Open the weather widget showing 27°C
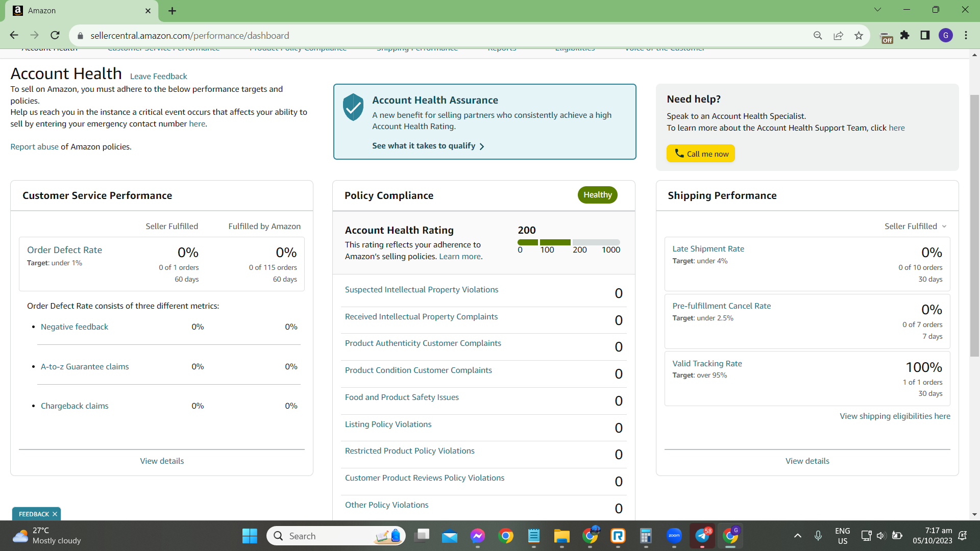The height and width of the screenshot is (551, 980). 47,536
